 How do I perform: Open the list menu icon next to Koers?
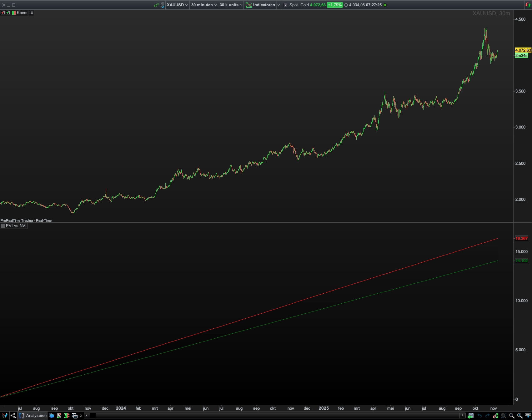tap(31, 13)
